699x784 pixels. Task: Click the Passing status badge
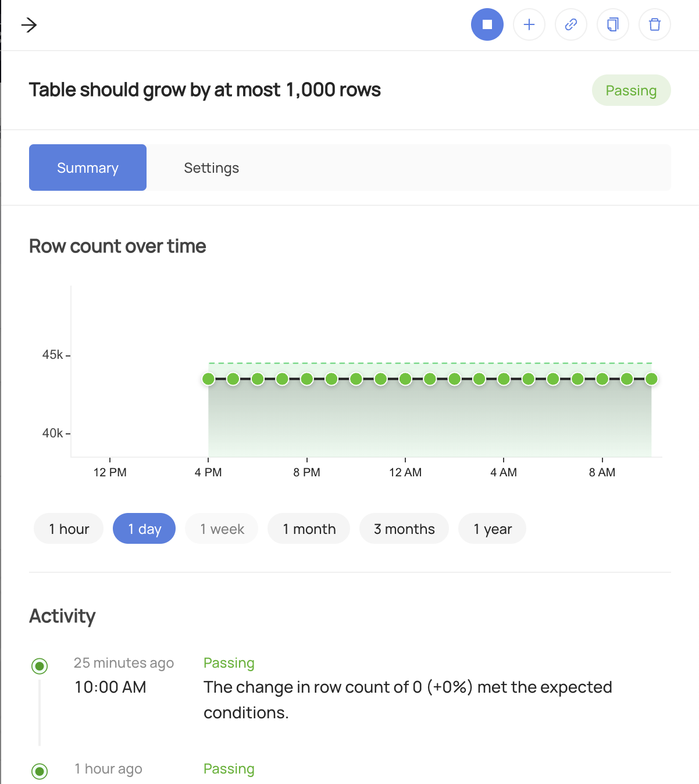[x=631, y=90]
